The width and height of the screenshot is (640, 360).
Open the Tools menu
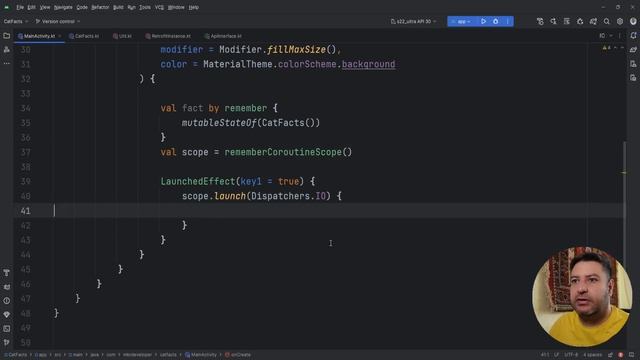click(x=144, y=7)
